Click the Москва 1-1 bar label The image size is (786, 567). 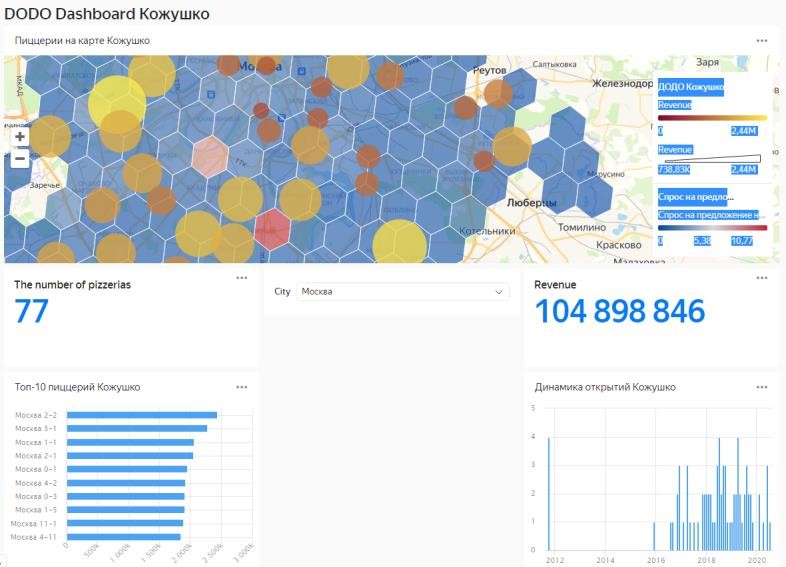(36, 442)
